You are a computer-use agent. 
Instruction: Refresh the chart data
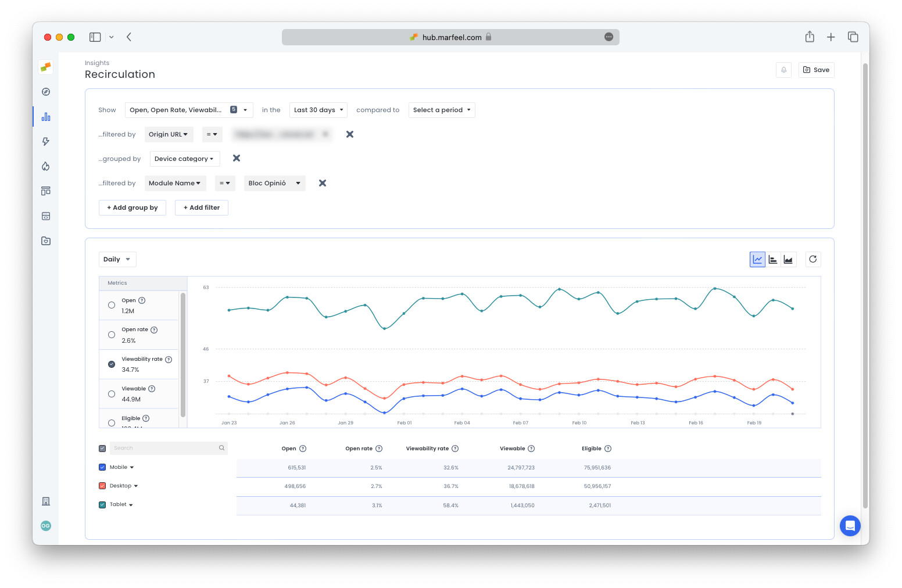pos(813,259)
